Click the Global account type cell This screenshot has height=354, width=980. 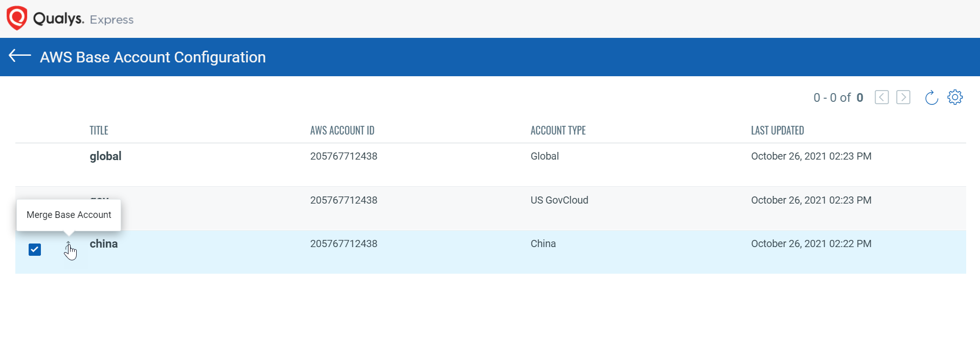tap(544, 157)
